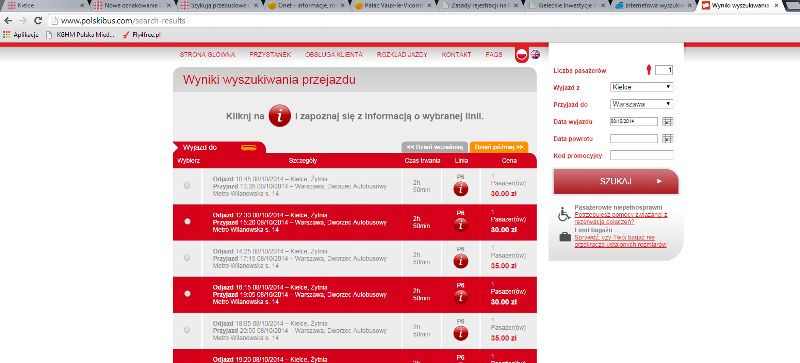Select the Wyjazd do results tab

click(x=219, y=147)
